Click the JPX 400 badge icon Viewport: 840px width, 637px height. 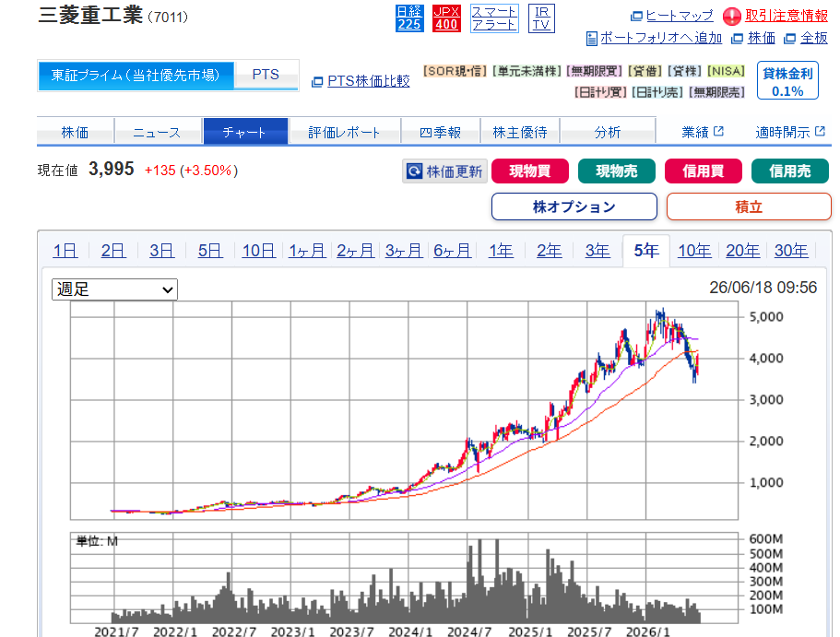446,18
